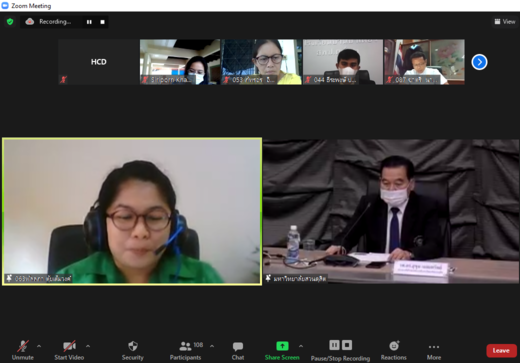Image resolution: width=520 pixels, height=363 pixels.
Task: Pause recording from the top bar
Action: pyautogui.click(x=89, y=22)
